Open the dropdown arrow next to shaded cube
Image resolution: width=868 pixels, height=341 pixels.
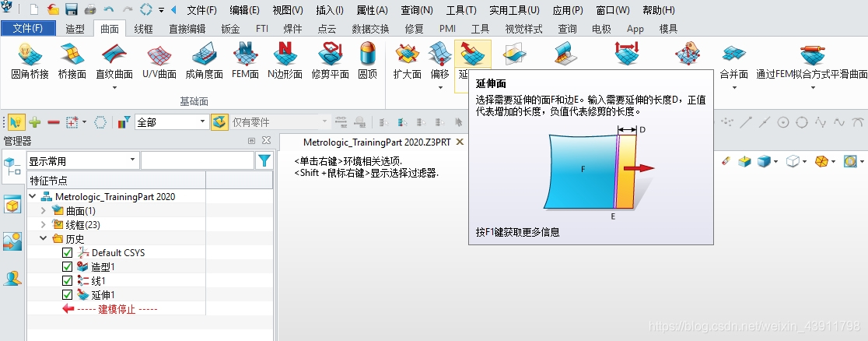click(x=775, y=161)
